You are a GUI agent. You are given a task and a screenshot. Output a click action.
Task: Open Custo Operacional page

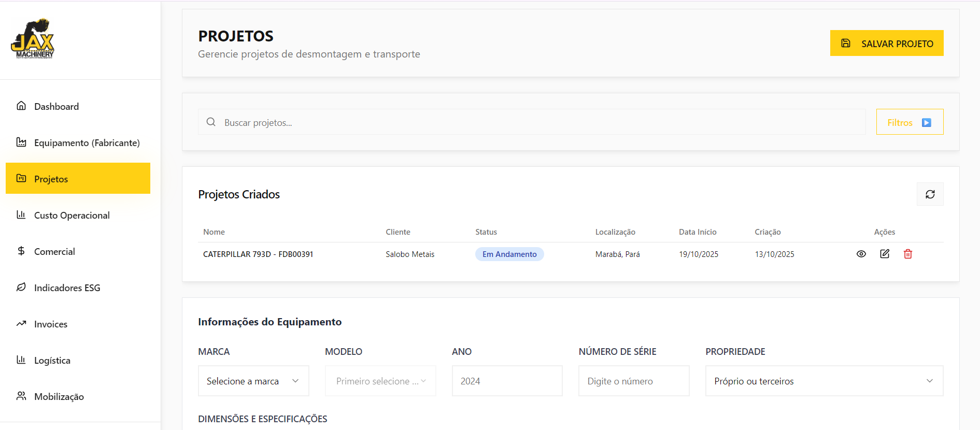pyautogui.click(x=78, y=215)
